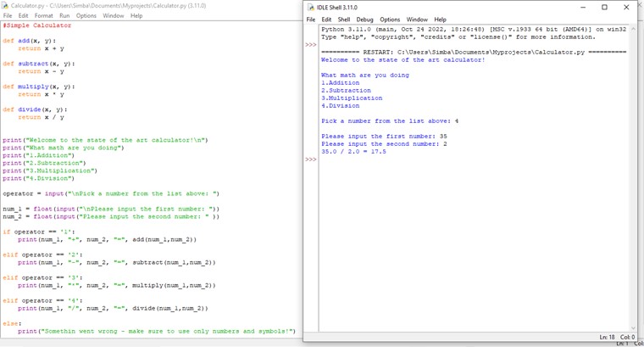Screen dimensions: 644x347
Task: Click the shell scrollbar up arrow
Action: click(x=633, y=28)
